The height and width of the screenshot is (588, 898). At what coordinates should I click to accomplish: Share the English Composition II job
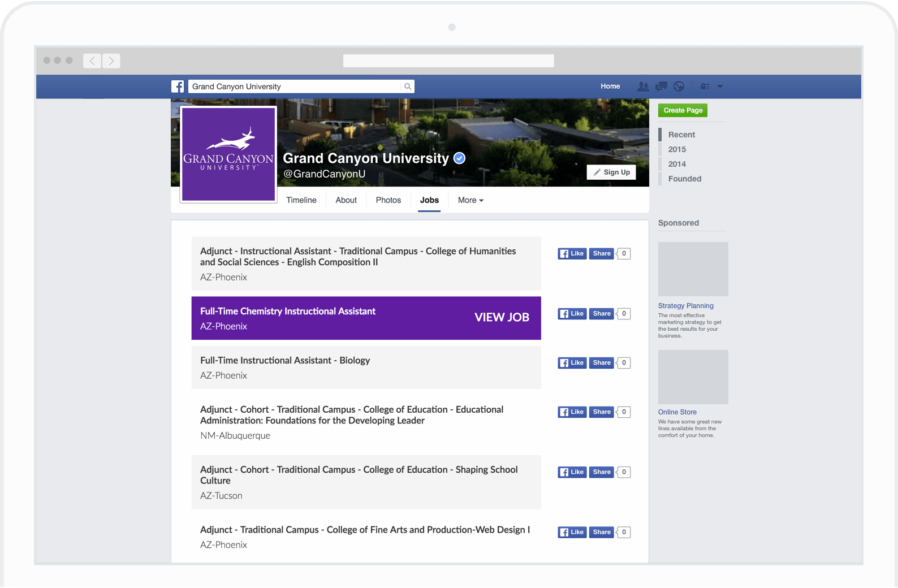point(602,254)
